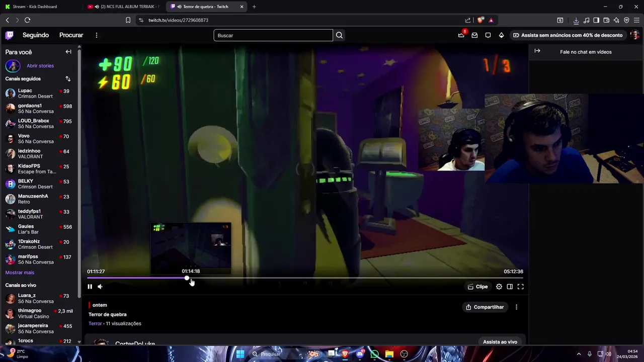Screen dimensions: 644x362
Task: Open Brave Shields lion icon
Action: 480,20
